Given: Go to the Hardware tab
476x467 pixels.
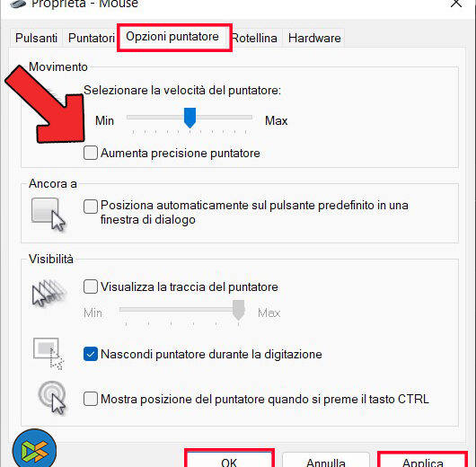Looking at the screenshot, I should (x=314, y=39).
